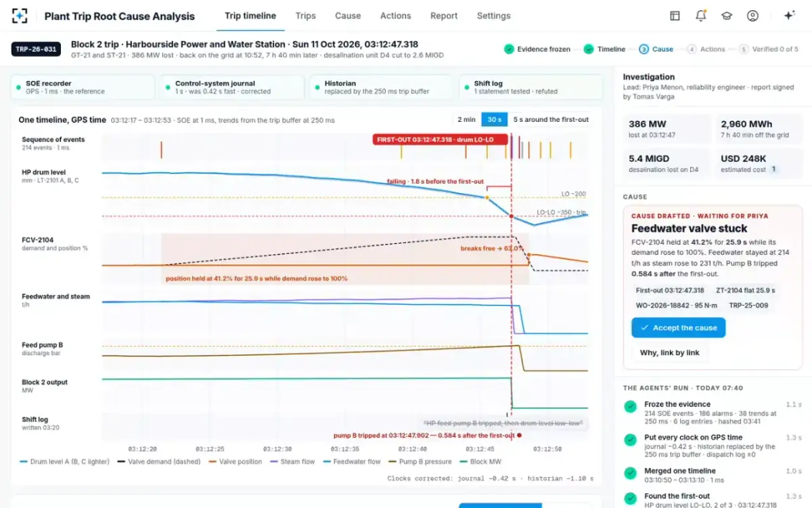The width and height of the screenshot is (812, 508).
Task: Open the Trips tab
Action: tap(306, 16)
